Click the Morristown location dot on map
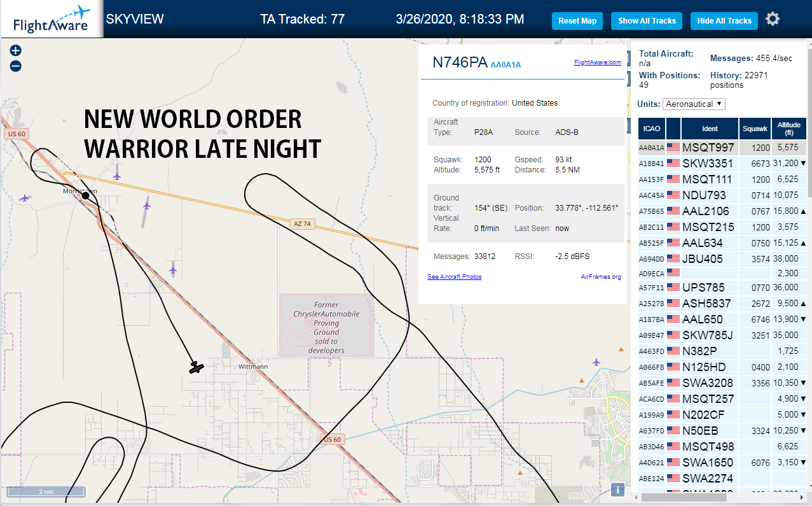This screenshot has width=812, height=506. tap(85, 196)
